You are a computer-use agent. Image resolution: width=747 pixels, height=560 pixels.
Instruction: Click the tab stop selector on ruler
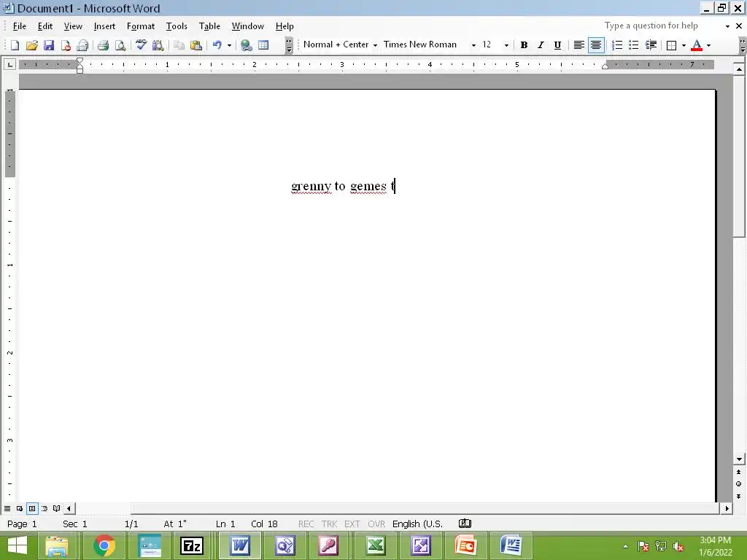tap(10, 64)
